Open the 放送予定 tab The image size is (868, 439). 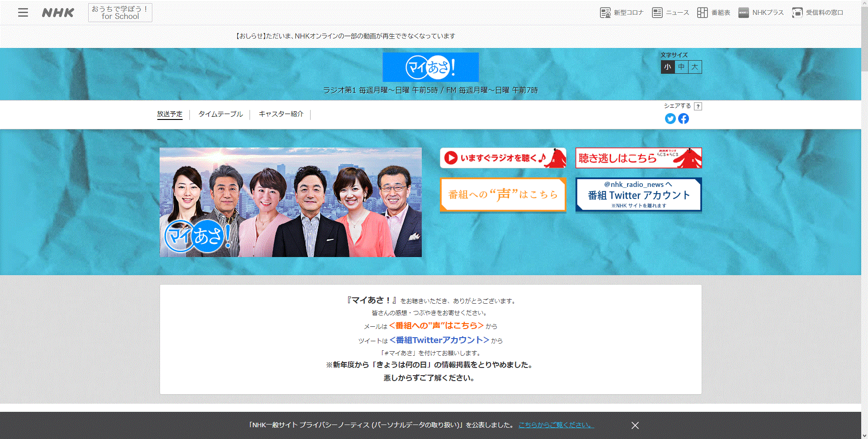170,114
